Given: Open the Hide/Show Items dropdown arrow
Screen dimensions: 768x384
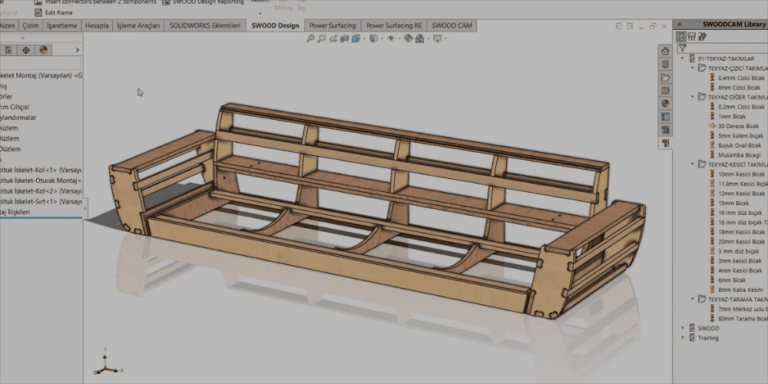Looking at the screenshot, I should (x=399, y=38).
